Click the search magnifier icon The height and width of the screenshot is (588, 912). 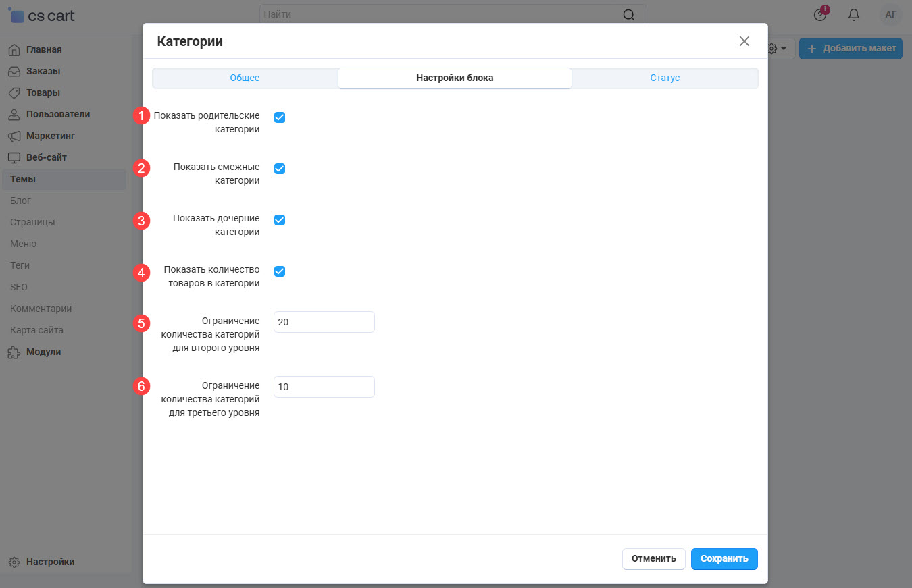pos(628,15)
